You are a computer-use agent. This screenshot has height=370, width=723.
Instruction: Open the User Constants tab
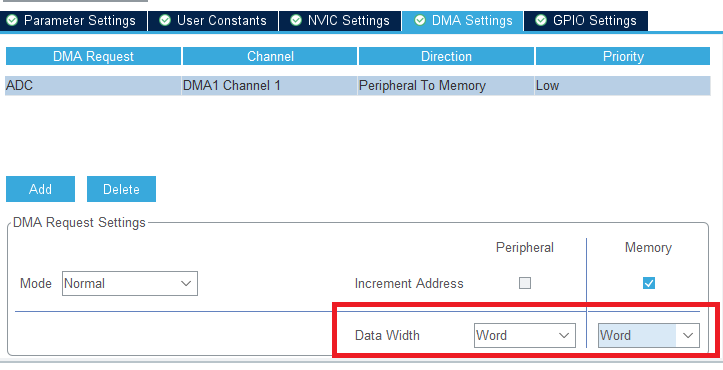(x=213, y=21)
